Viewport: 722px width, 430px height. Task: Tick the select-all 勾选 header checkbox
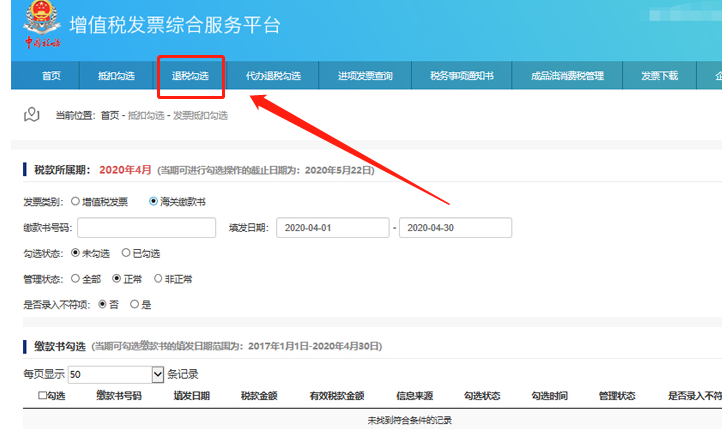[41, 396]
